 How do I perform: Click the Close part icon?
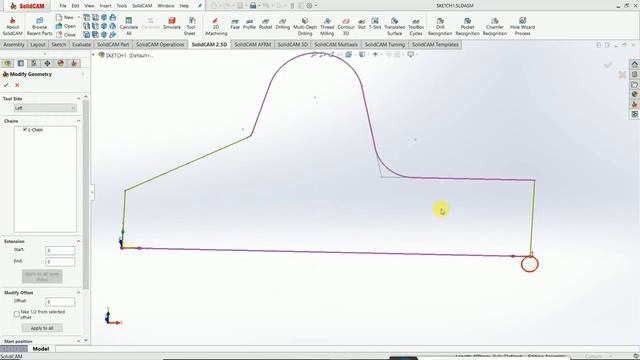coord(66,35)
